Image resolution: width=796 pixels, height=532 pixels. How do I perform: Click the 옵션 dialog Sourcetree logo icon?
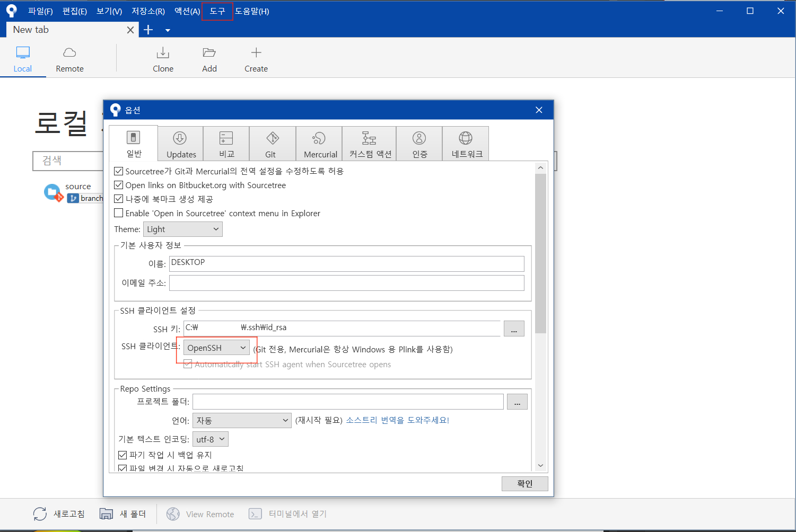pyautogui.click(x=115, y=110)
